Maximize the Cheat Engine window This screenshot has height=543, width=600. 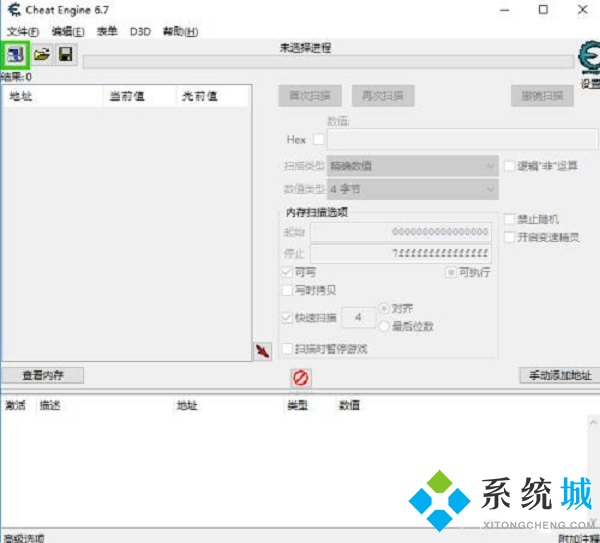[x=543, y=10]
